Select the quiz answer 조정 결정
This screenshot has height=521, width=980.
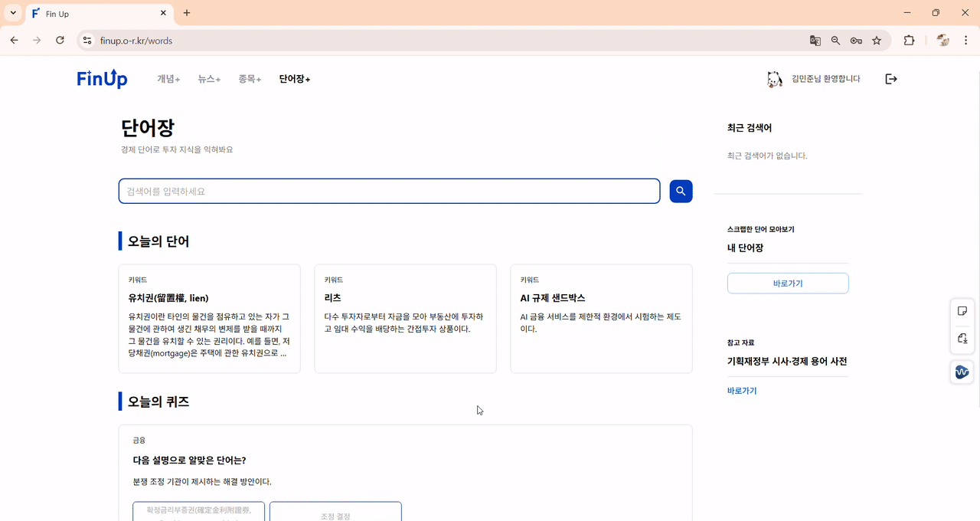pos(335,512)
